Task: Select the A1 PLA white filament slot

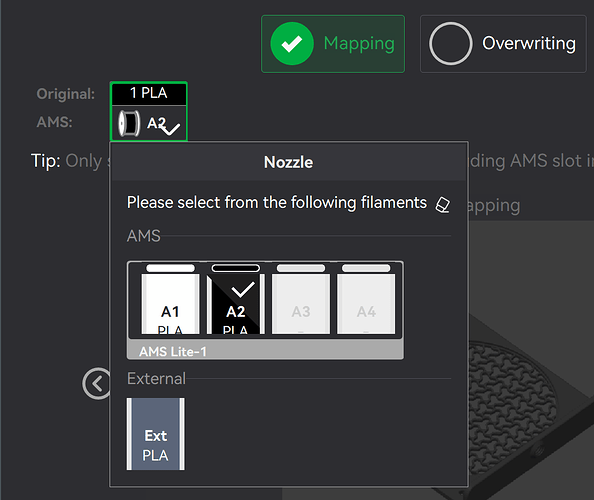Action: coord(170,299)
